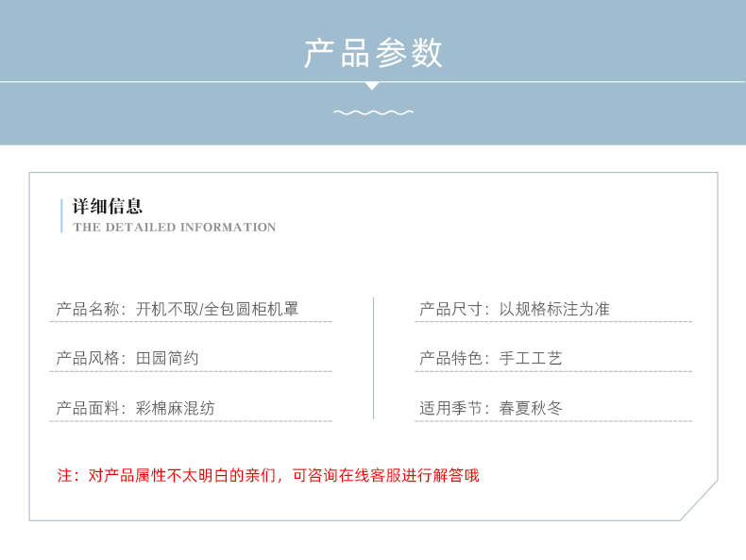Select the 田园简约 style value

click(167, 359)
